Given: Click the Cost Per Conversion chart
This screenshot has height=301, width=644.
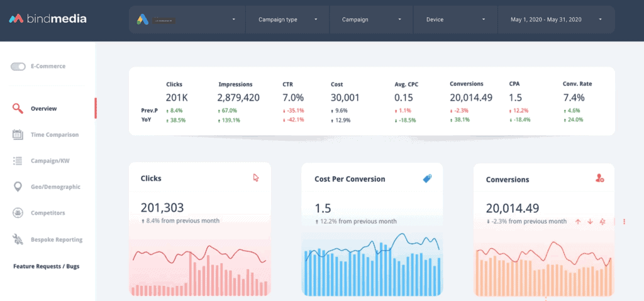Looking at the screenshot, I should pyautogui.click(x=372, y=263).
